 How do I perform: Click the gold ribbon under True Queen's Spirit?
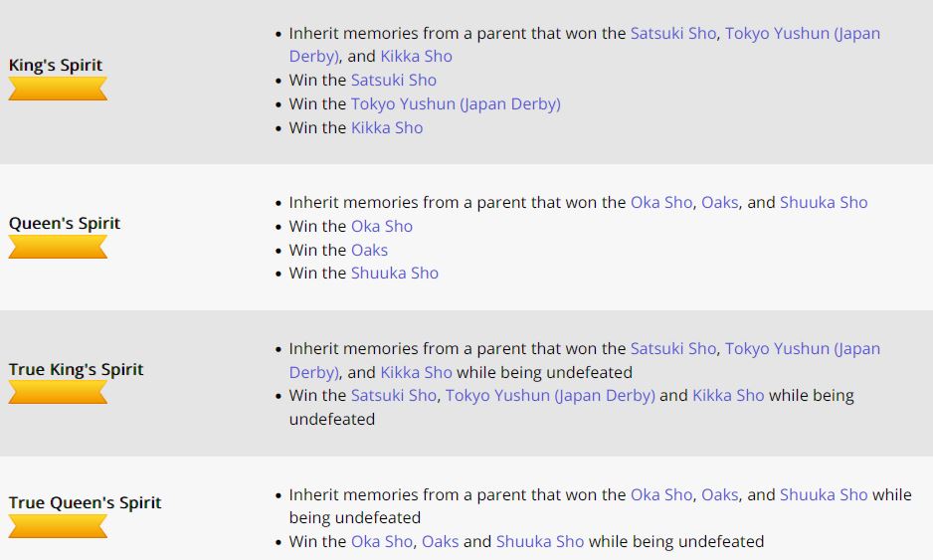pos(58,526)
